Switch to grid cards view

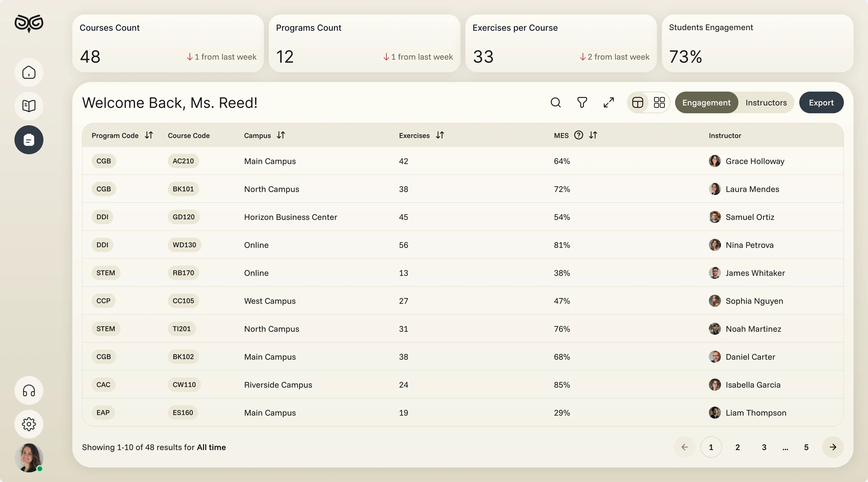click(x=659, y=102)
